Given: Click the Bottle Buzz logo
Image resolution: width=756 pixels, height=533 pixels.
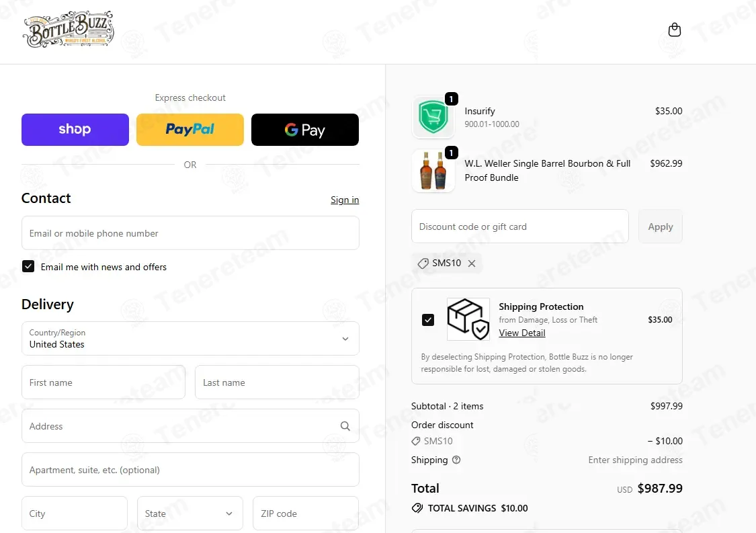Looking at the screenshot, I should click(69, 29).
